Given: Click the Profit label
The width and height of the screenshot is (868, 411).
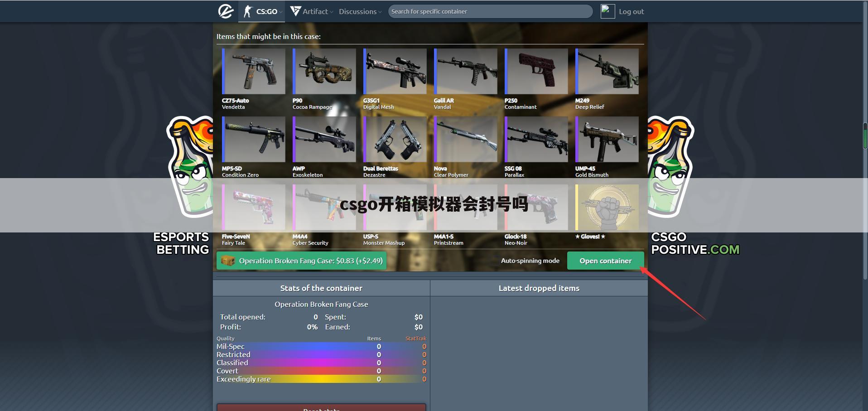Looking at the screenshot, I should [x=231, y=327].
